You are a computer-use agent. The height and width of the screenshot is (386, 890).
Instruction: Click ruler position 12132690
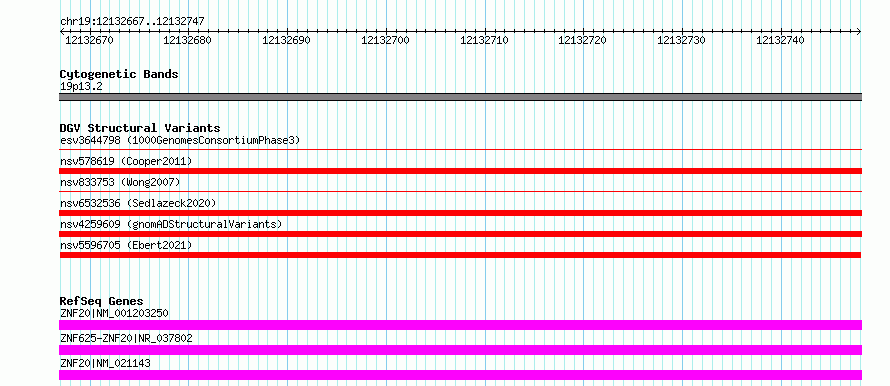(x=286, y=40)
